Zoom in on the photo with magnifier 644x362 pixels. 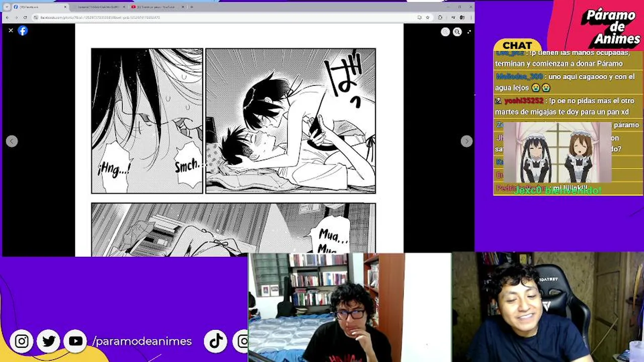pyautogui.click(x=457, y=32)
